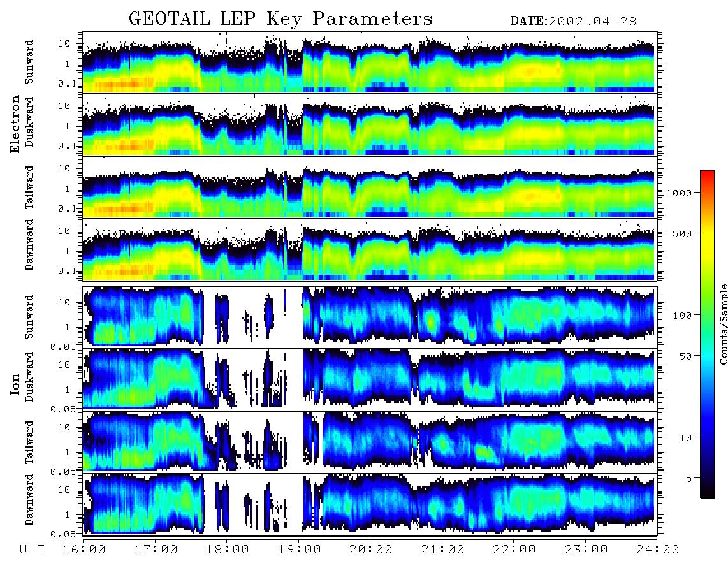Click the "Ion" group label
The height and width of the screenshot is (561, 728).
[15, 384]
